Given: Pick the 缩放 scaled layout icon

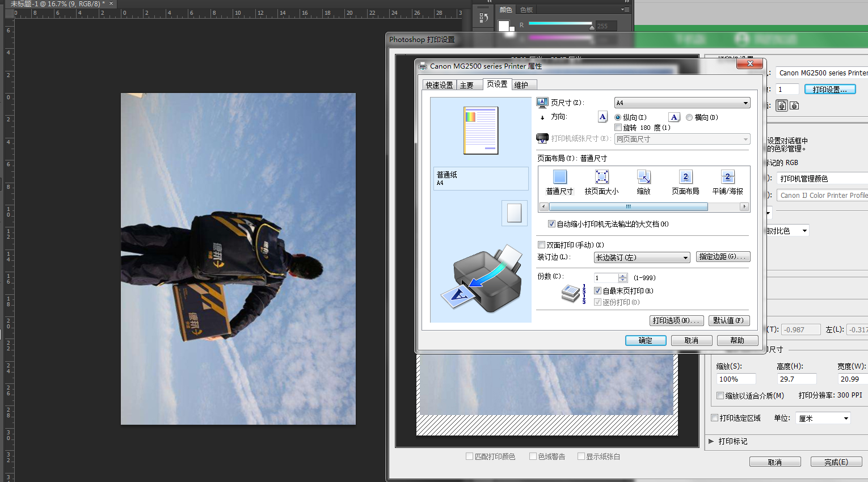Looking at the screenshot, I should click(643, 177).
